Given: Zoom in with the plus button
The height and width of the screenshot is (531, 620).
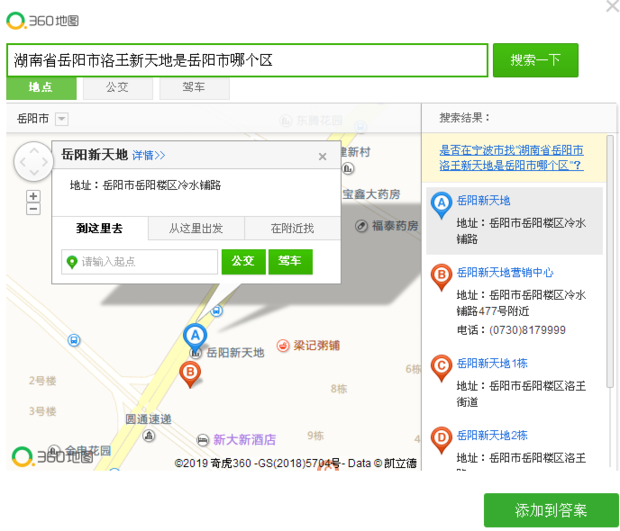Looking at the screenshot, I should tap(33, 196).
